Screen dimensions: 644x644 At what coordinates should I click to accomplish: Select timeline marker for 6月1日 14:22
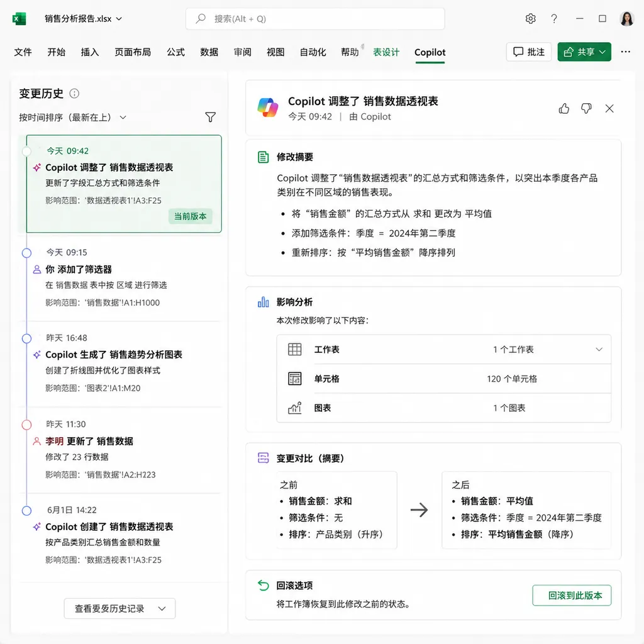pyautogui.click(x=26, y=511)
